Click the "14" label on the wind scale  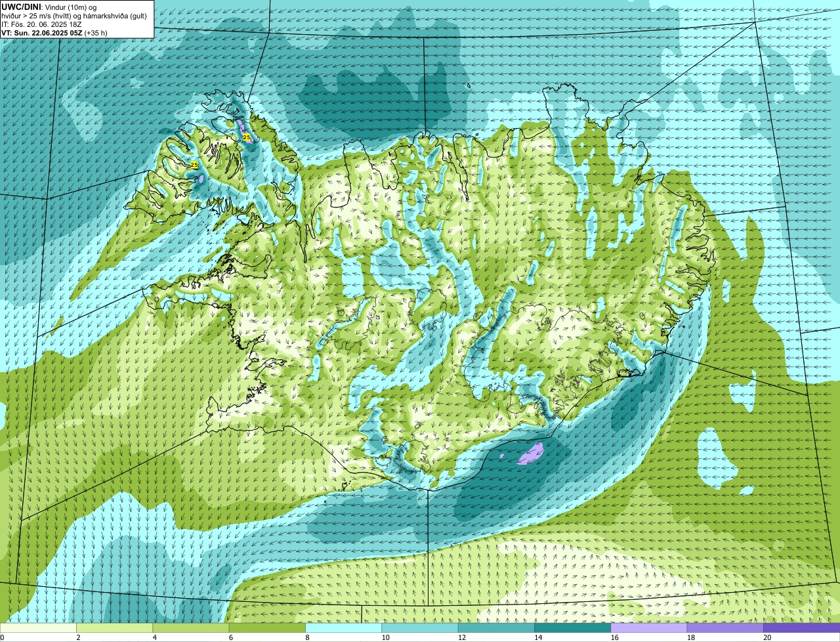[537, 637]
